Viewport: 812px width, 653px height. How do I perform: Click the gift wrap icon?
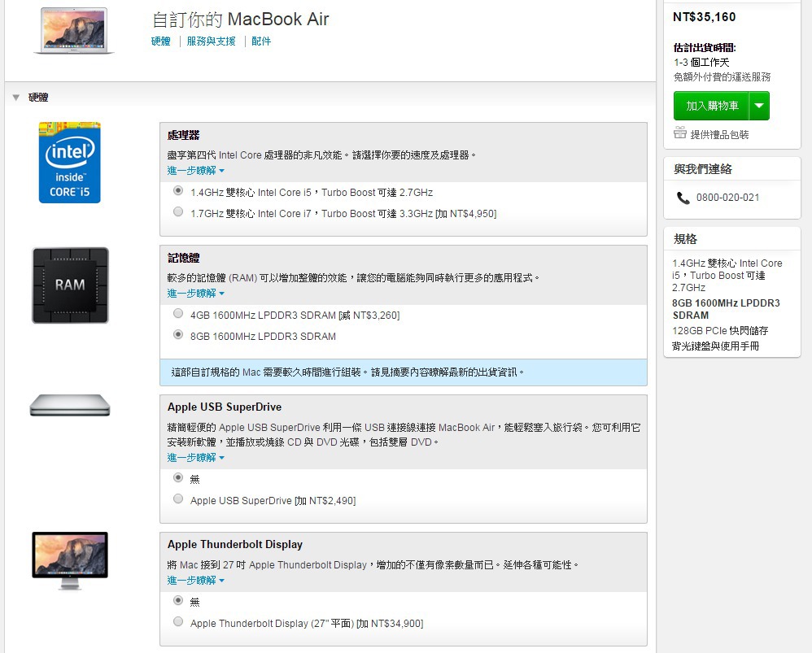pyautogui.click(x=680, y=133)
